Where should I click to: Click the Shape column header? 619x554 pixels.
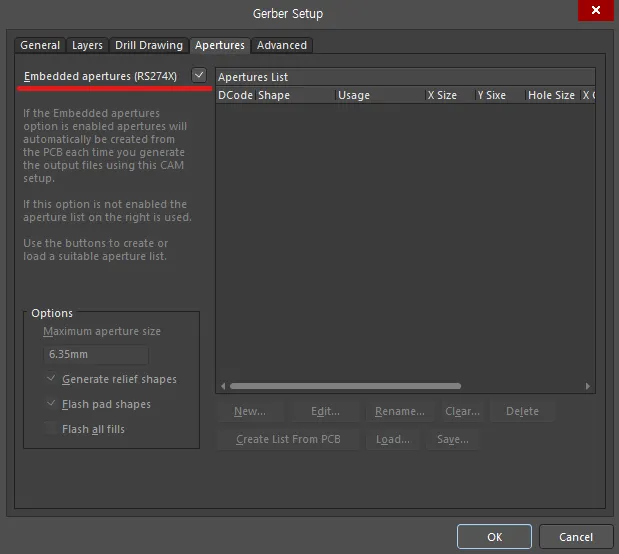click(296, 95)
